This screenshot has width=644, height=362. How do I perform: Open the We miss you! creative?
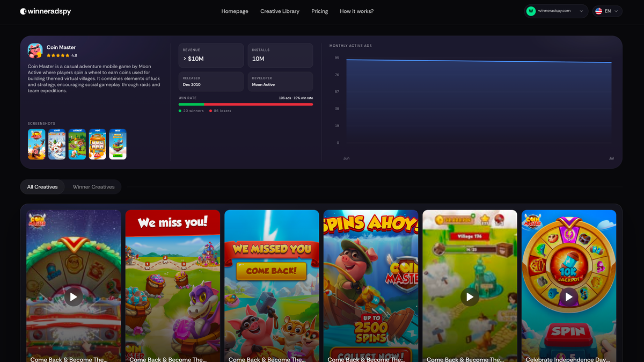tap(173, 286)
